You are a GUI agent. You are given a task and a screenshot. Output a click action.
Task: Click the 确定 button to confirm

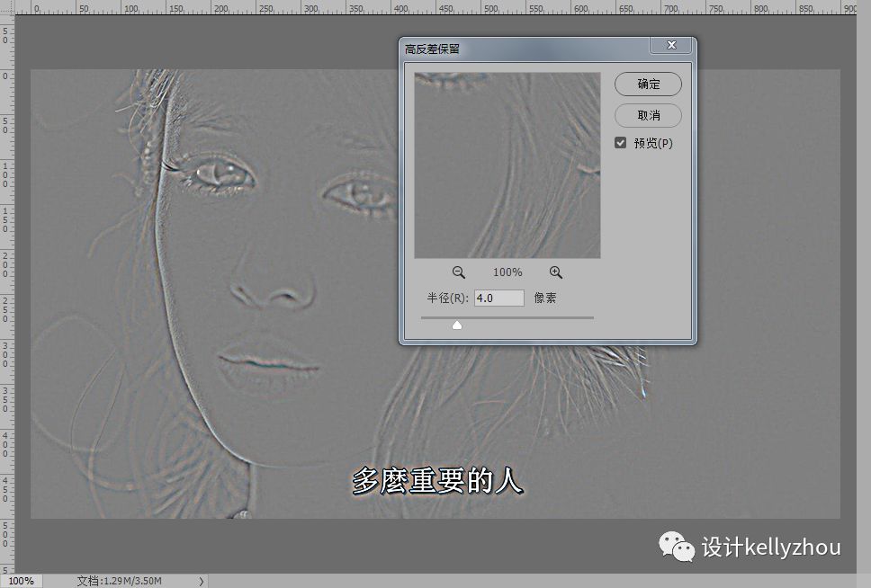pos(648,84)
